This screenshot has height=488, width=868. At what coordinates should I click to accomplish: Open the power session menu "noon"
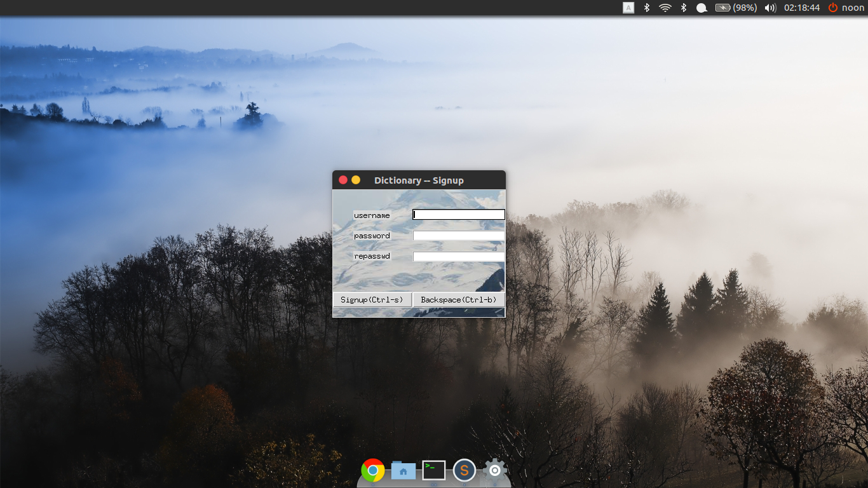[846, 8]
